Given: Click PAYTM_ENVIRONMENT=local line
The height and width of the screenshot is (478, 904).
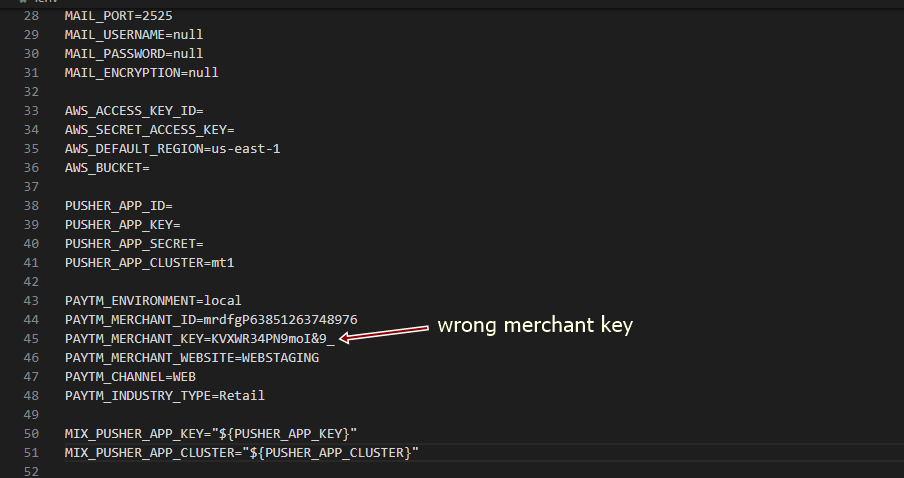Looking at the screenshot, I should click(153, 301).
